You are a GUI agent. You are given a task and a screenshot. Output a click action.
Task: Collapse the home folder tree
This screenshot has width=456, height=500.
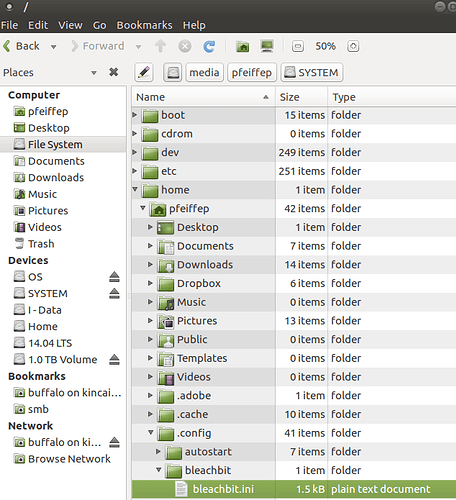(135, 189)
